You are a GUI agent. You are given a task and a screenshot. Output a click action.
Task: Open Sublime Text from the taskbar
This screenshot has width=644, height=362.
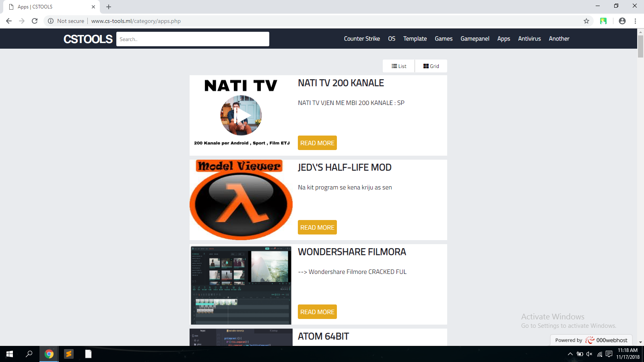pyautogui.click(x=69, y=354)
